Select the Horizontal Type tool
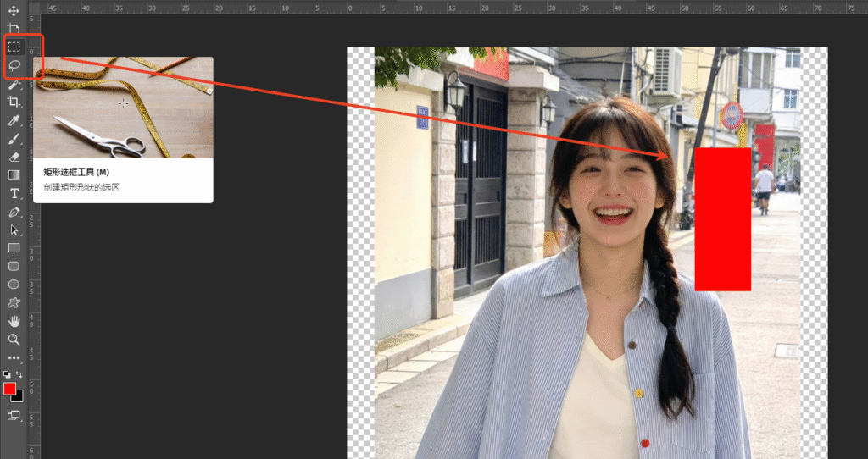The height and width of the screenshot is (459, 868). point(14,193)
